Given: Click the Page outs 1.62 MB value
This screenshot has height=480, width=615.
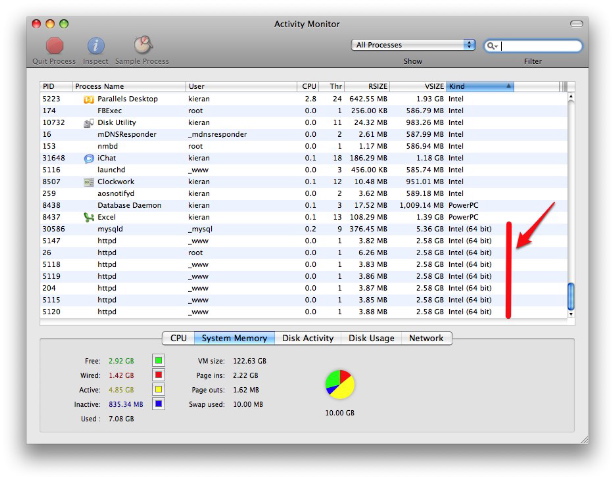Looking at the screenshot, I should pos(246,390).
